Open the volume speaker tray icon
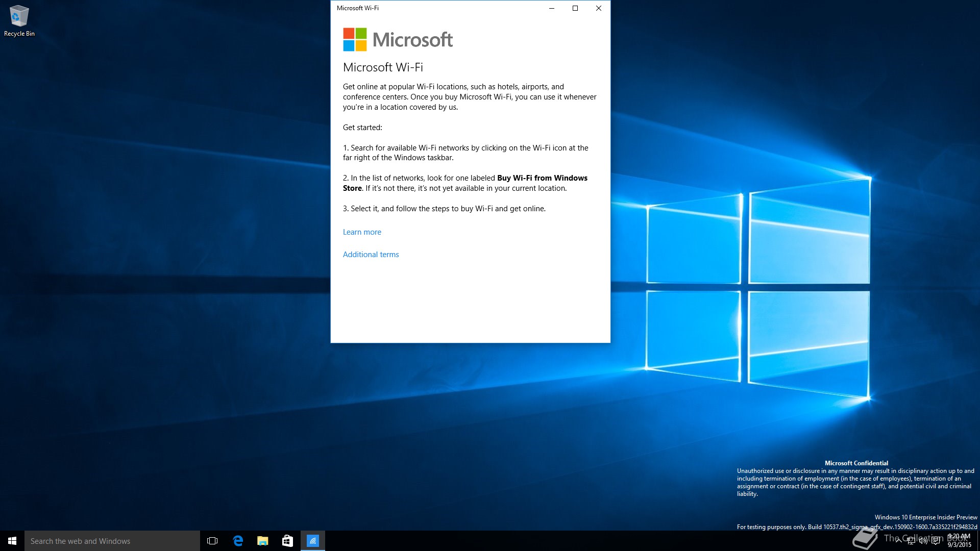The image size is (980, 551). pos(923,541)
